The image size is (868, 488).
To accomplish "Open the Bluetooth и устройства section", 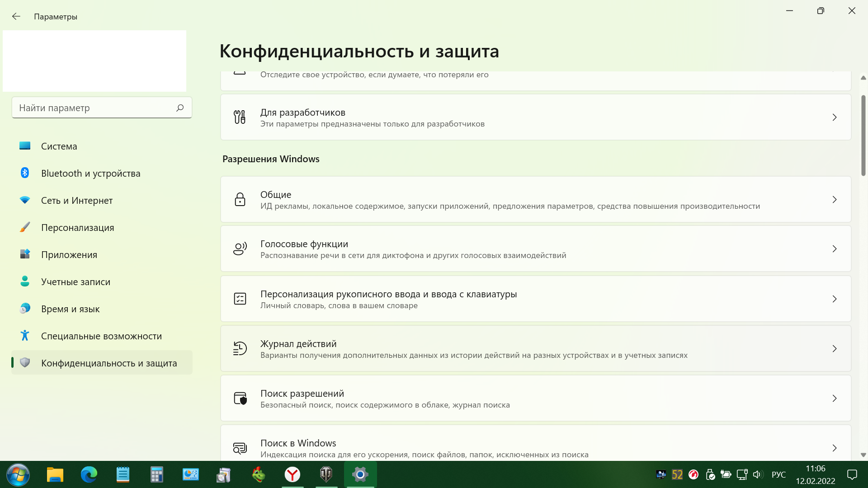I will point(90,173).
